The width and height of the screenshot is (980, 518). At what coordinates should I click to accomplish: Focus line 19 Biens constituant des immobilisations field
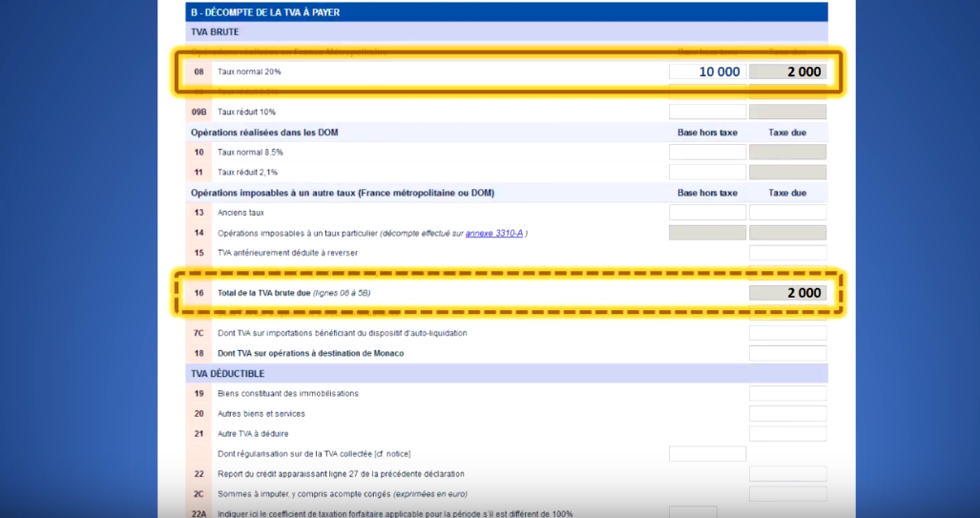(787, 393)
